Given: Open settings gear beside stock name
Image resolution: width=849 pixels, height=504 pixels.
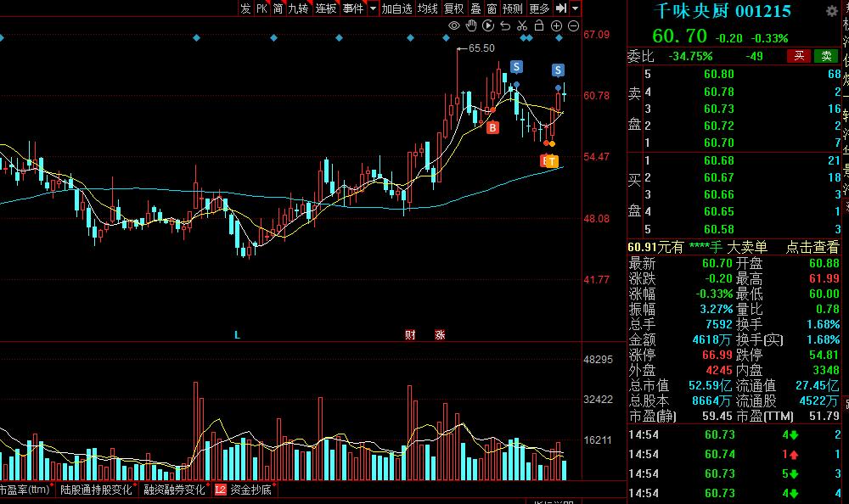Looking at the screenshot, I should 832,11.
